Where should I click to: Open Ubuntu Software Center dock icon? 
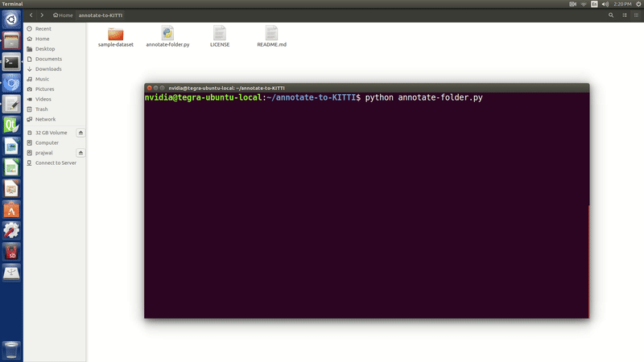click(11, 210)
